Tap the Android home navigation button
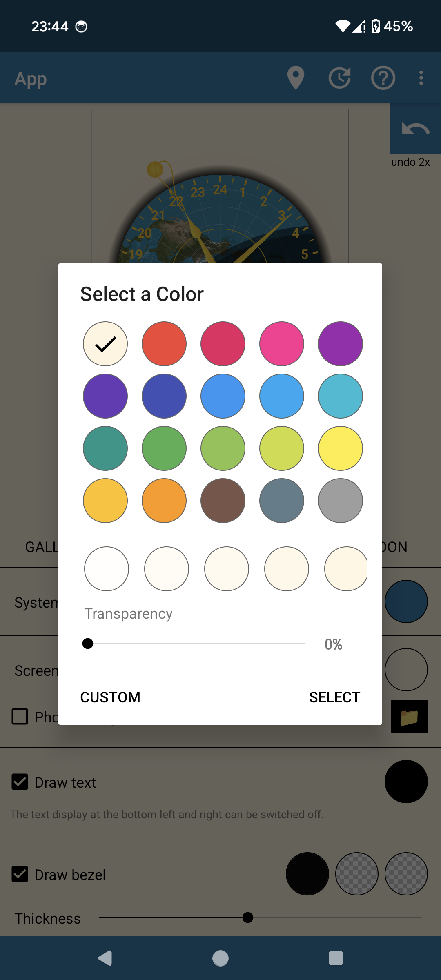This screenshot has height=980, width=441. tap(220, 958)
